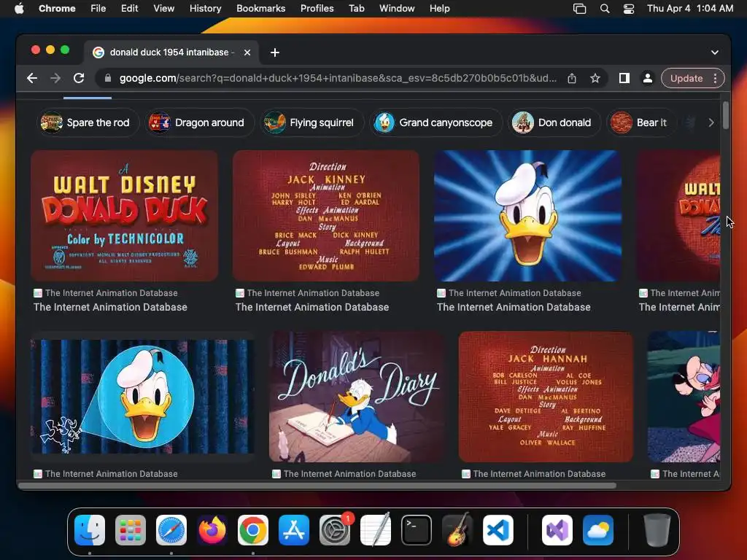Viewport: 747px width, 560px height.
Task: Open a new tab with the plus button
Action: [x=275, y=52]
